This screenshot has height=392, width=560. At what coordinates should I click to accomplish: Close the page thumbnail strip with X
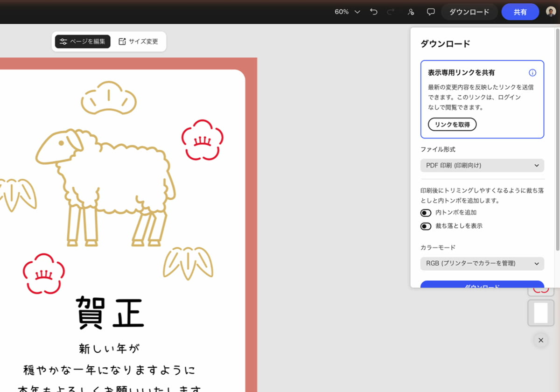click(541, 340)
